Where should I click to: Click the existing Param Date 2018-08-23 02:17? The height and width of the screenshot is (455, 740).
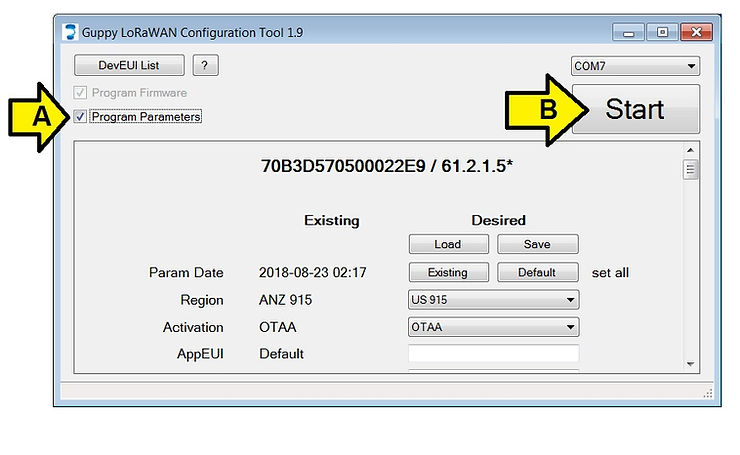coord(312,272)
